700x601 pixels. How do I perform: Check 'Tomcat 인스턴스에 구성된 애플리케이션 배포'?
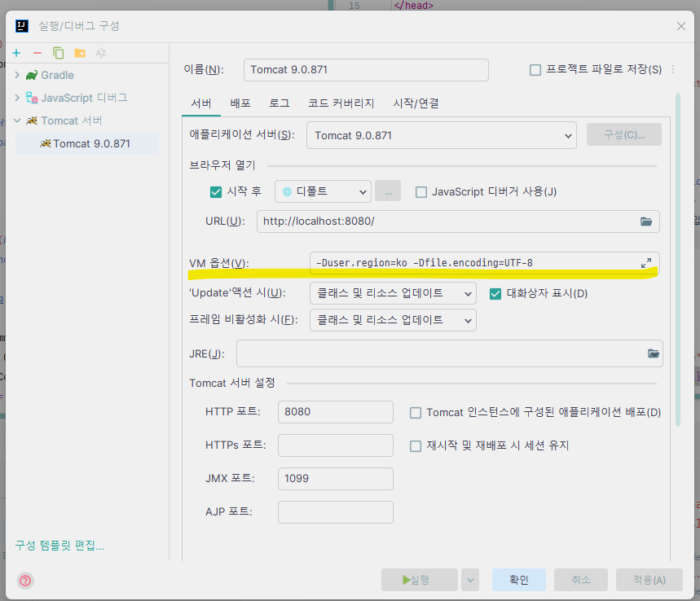coord(416,413)
